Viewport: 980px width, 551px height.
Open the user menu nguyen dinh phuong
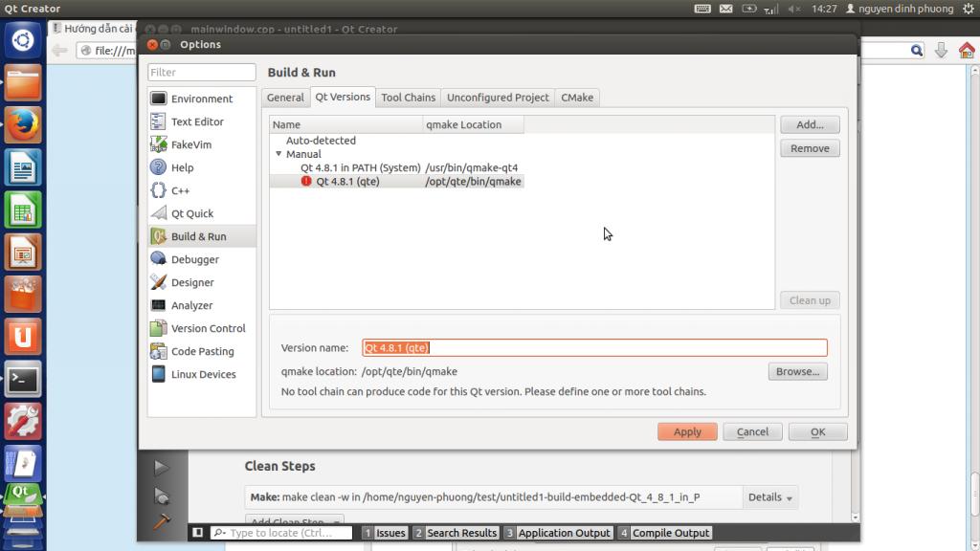click(x=900, y=9)
